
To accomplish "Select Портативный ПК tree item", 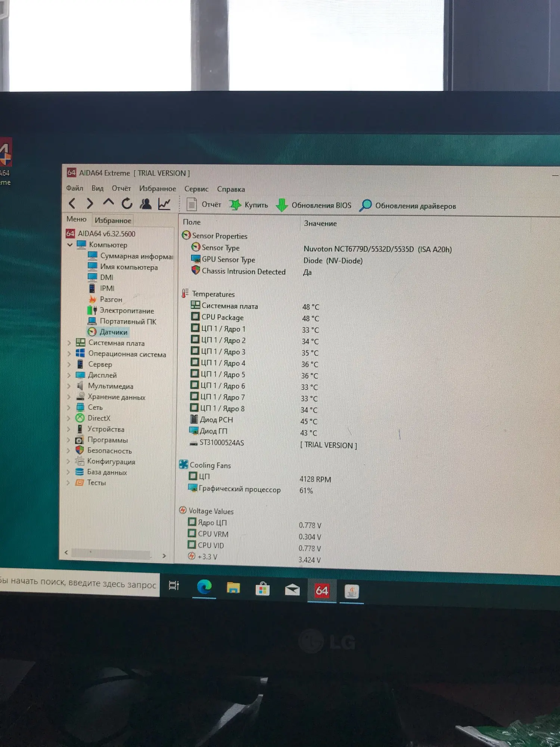I will tap(122, 321).
